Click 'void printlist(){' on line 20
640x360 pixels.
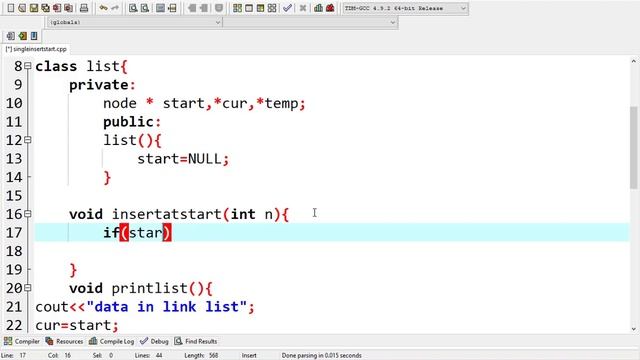pyautogui.click(x=141, y=288)
